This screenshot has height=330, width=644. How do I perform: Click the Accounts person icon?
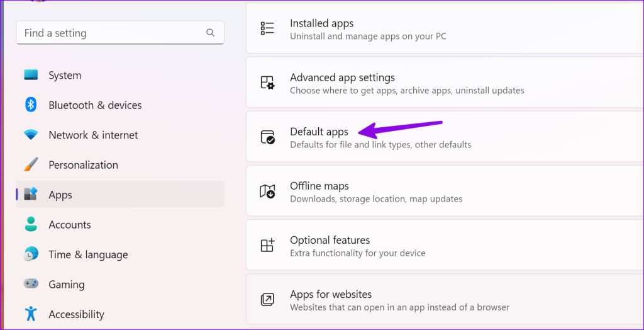pyautogui.click(x=31, y=224)
